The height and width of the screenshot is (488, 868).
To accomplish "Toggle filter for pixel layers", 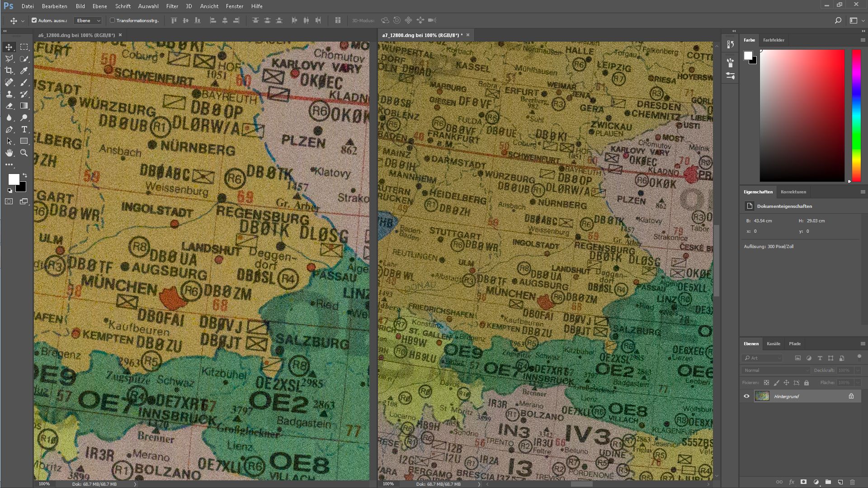I will [x=798, y=358].
